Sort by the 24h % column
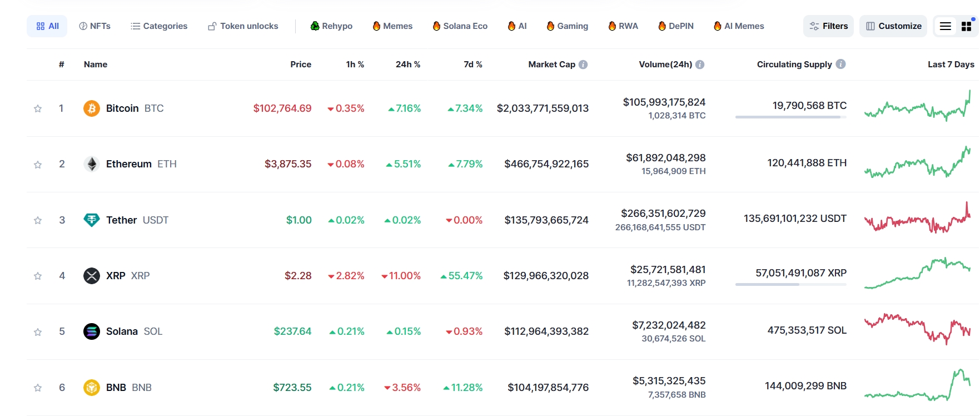This screenshot has width=980, height=416. (408, 65)
